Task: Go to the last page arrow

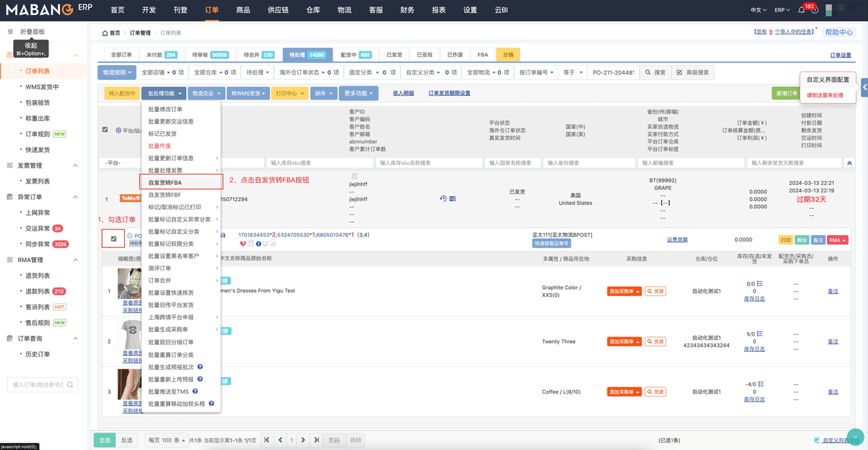Action: [x=316, y=440]
